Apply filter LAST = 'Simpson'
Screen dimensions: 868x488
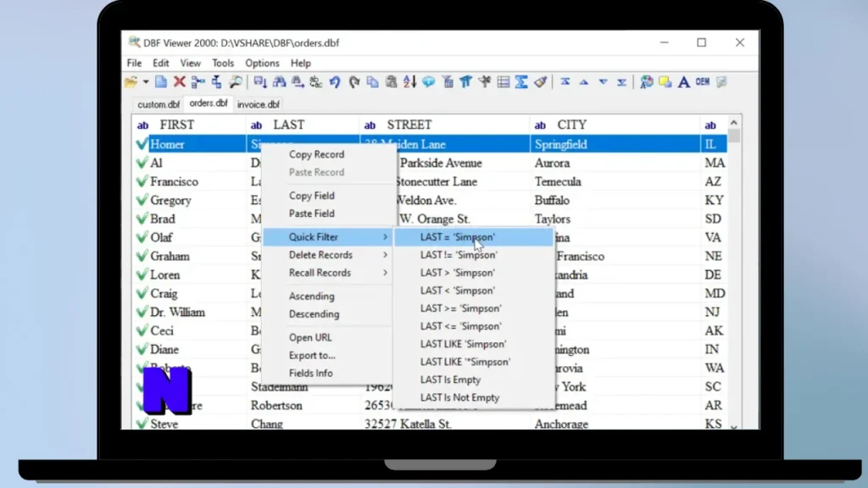coord(474,237)
